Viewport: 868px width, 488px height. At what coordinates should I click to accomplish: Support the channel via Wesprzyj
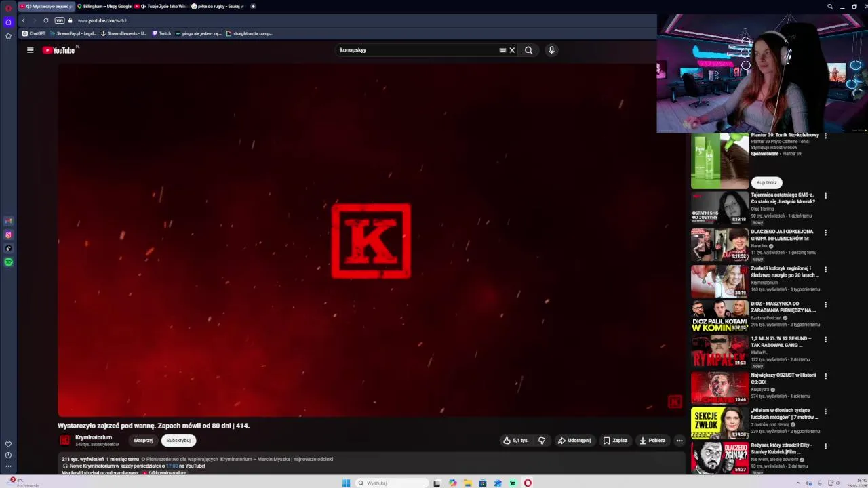click(x=143, y=441)
